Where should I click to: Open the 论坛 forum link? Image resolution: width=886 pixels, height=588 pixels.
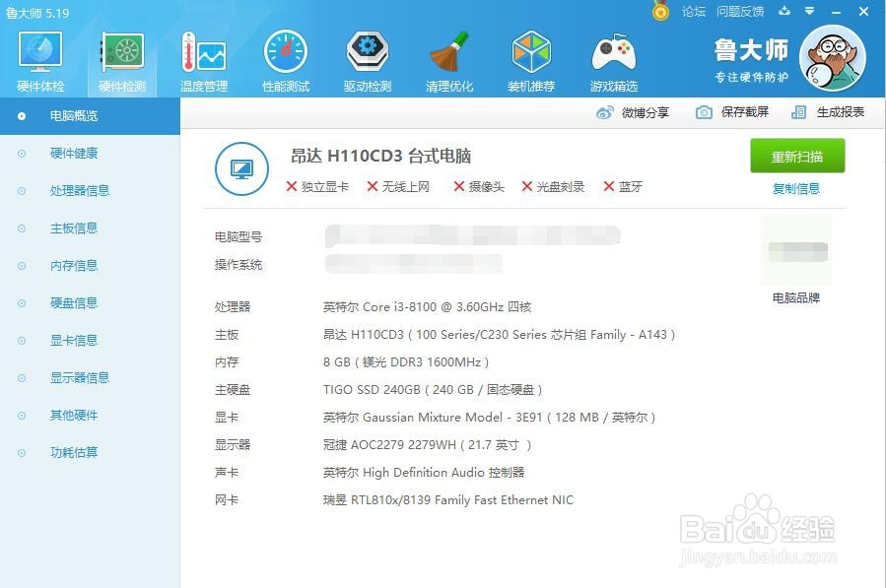tap(694, 11)
